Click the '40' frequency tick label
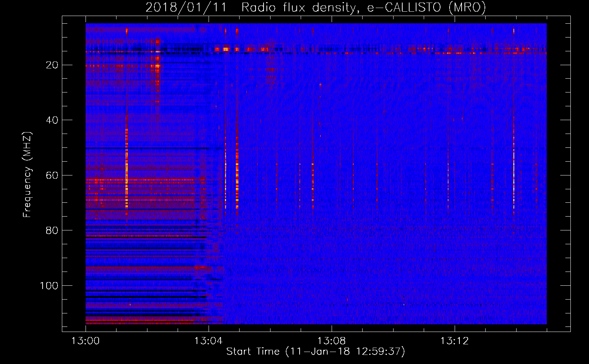This screenshot has width=589, height=364. point(52,120)
